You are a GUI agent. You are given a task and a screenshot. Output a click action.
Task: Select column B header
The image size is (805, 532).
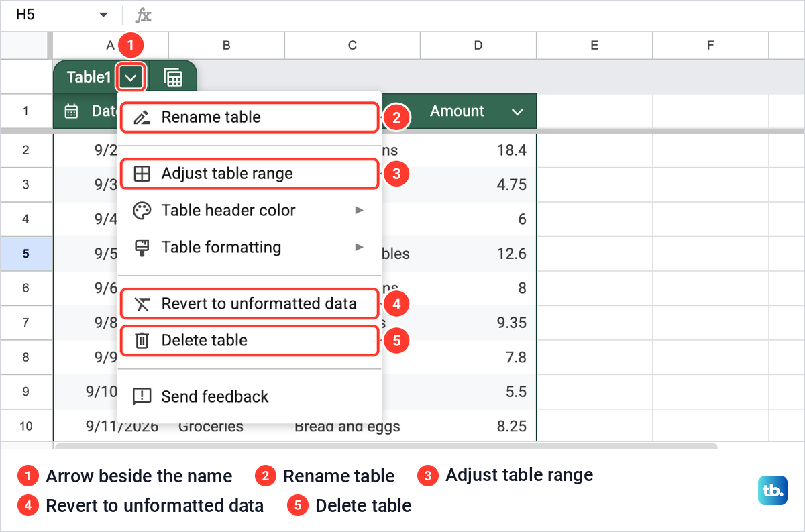[x=227, y=46]
